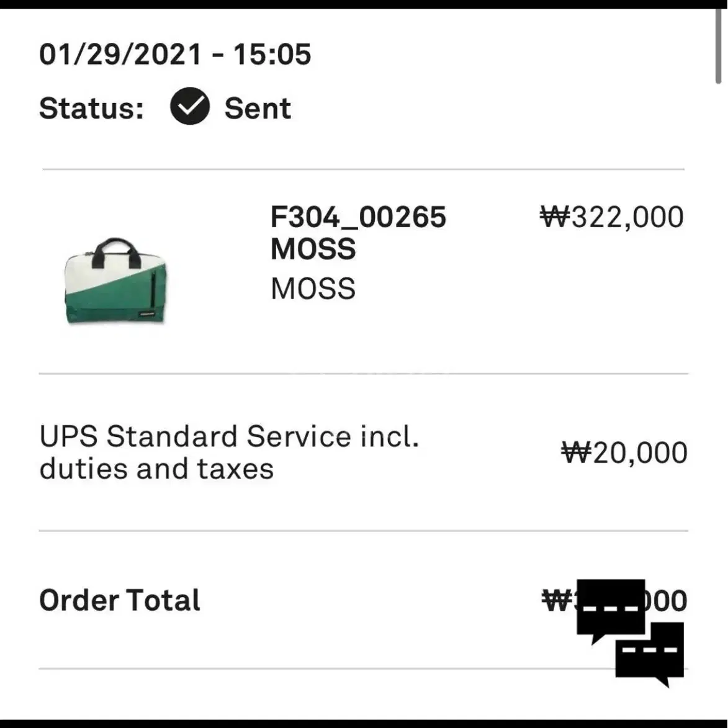Click the vertical scrollbar thumb
Viewport: 728px width, 728px height.
click(718, 47)
